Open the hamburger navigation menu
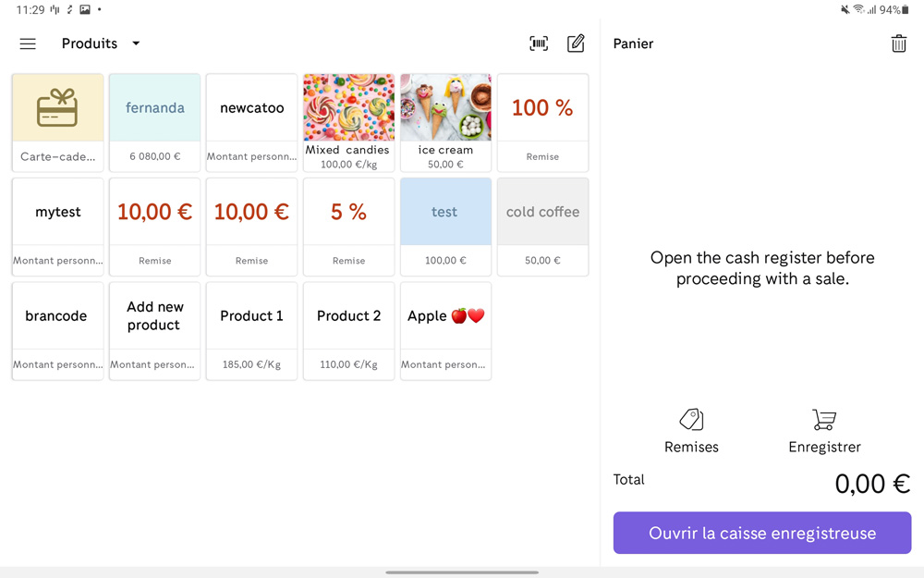The width and height of the screenshot is (924, 578). [x=28, y=43]
